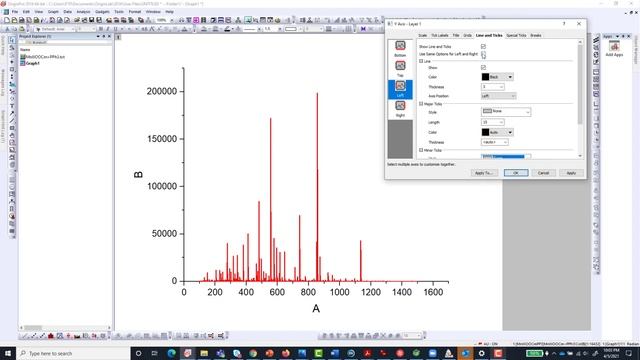Select the Pointer tool in the tools bar

click(x=12, y=40)
